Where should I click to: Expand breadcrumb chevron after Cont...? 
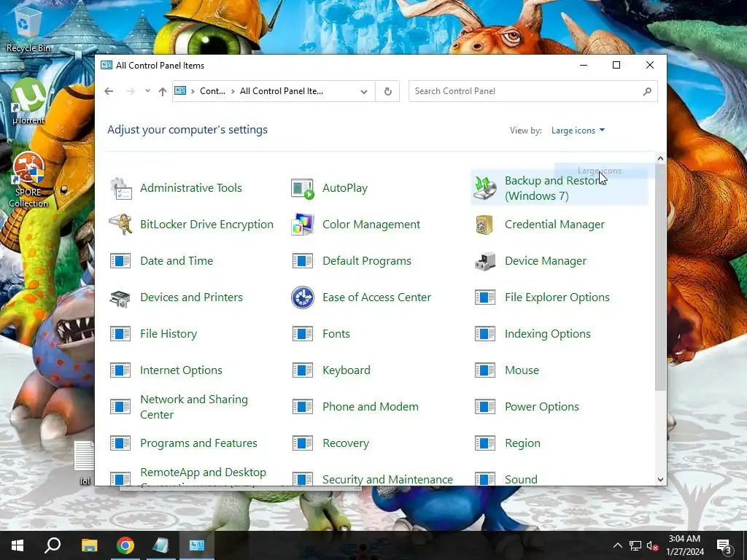pos(233,91)
